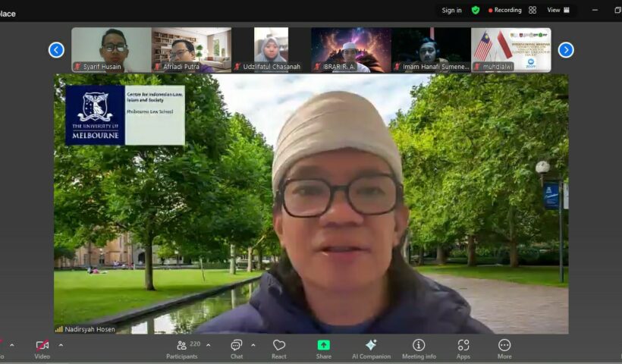Viewport: 622px width, 364px height.
Task: Expand the Participants options caret
Action: coord(209,345)
